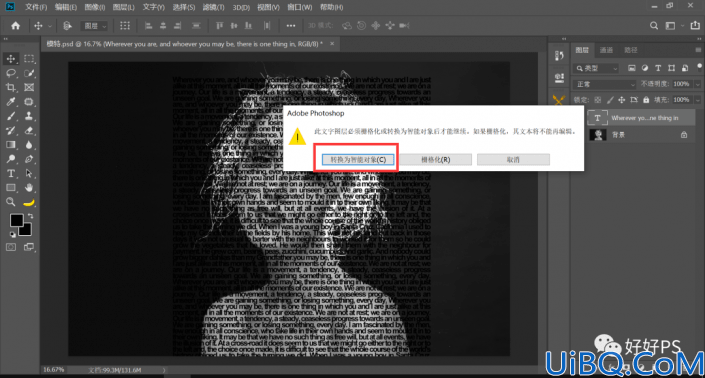
Task: Open the Properties collapsed panel icon
Action: pyautogui.click(x=559, y=78)
